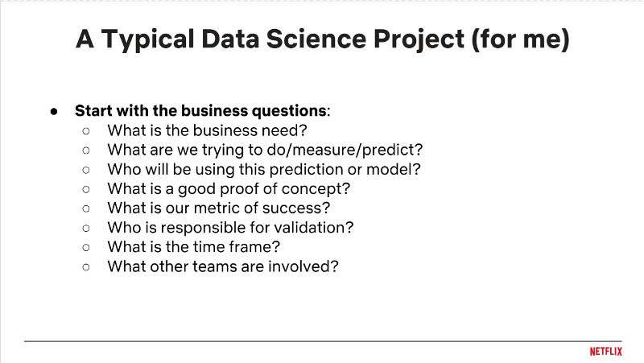Click 'What is the business need?' line
Image resolution: width=644 pixels, height=363 pixels.
click(207, 130)
